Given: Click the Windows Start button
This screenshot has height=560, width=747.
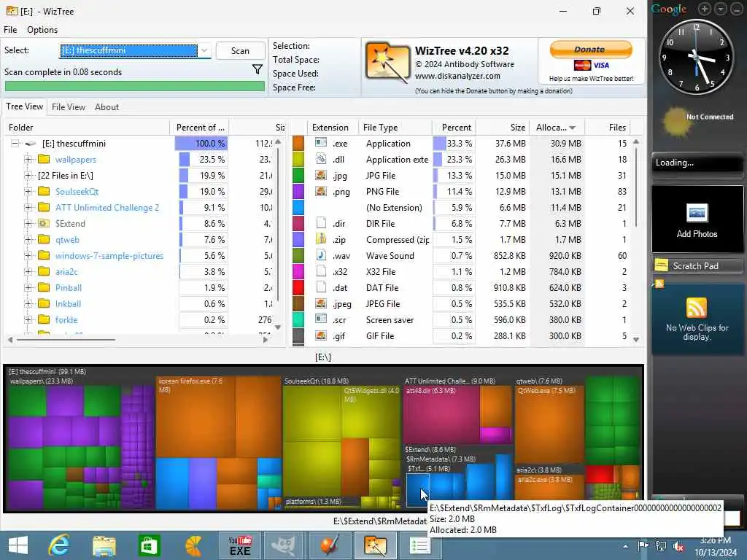Looking at the screenshot, I should (18, 545).
